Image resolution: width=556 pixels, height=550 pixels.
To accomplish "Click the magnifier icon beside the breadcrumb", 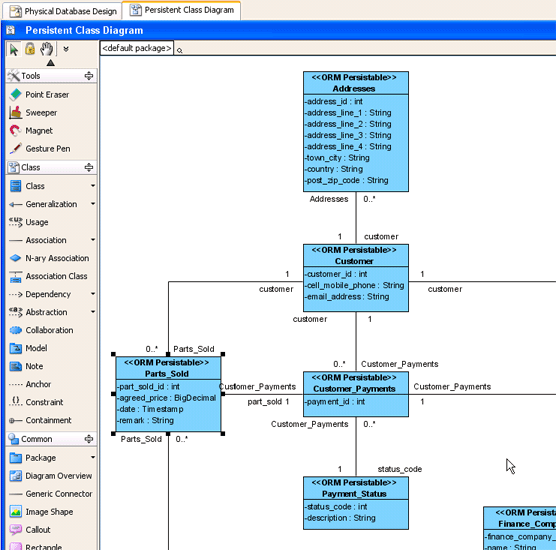I will pyautogui.click(x=180, y=51).
